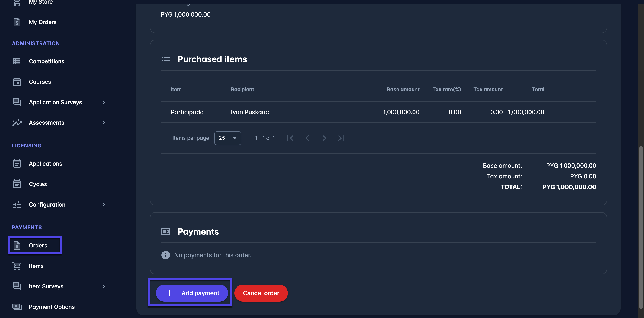Viewport: 644px width, 318px height.
Task: Click the Items shopping cart icon
Action: (17, 266)
